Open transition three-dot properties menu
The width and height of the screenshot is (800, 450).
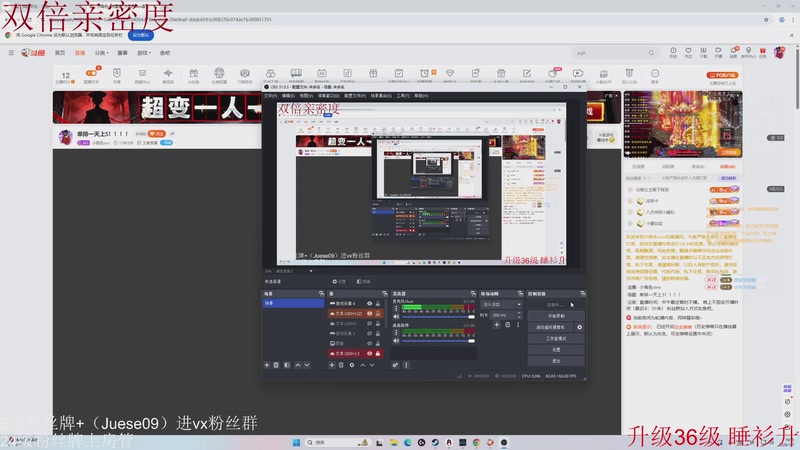coord(518,324)
